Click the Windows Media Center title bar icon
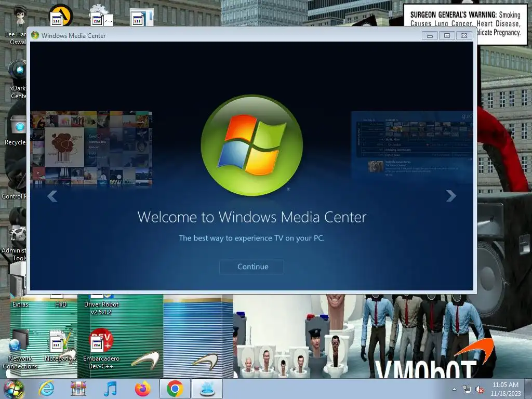This screenshot has height=399, width=532. click(x=35, y=35)
